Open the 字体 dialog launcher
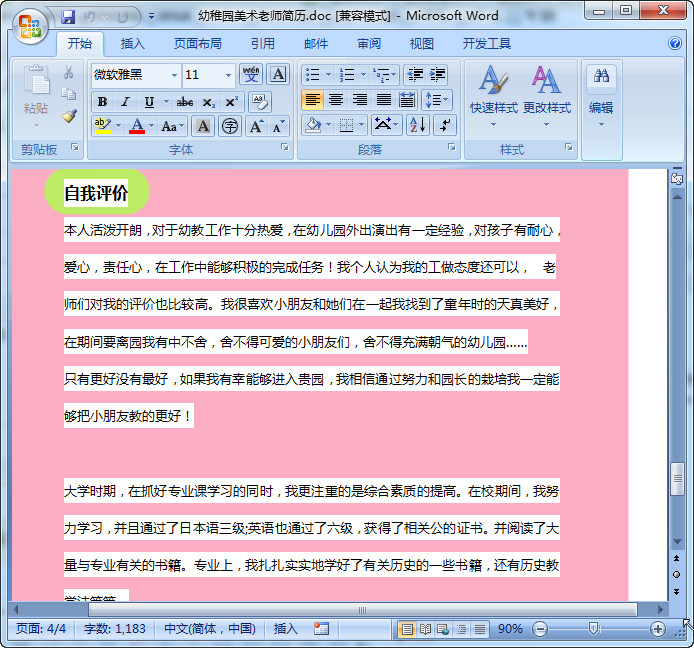694x648 pixels. click(285, 147)
